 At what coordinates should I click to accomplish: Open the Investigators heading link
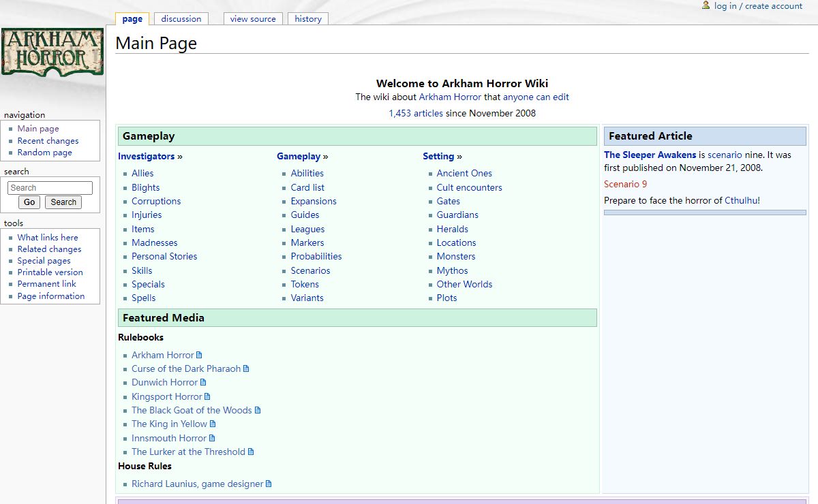pos(146,156)
